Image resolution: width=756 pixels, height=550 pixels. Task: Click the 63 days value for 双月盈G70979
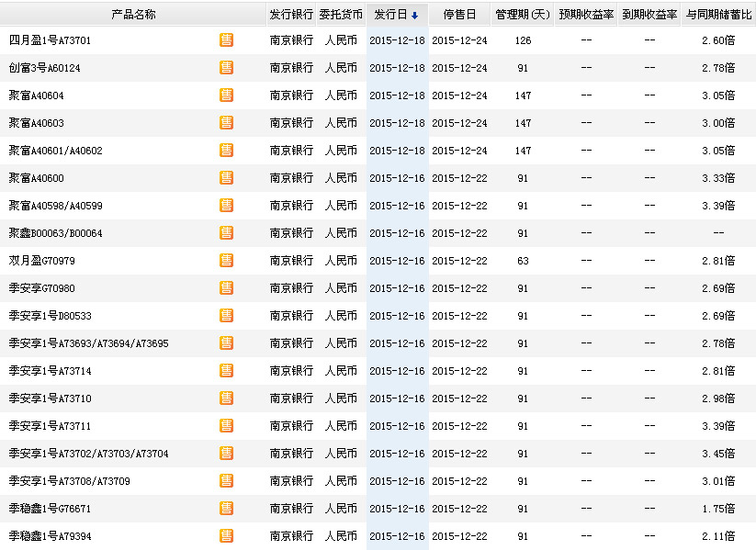coord(523,261)
